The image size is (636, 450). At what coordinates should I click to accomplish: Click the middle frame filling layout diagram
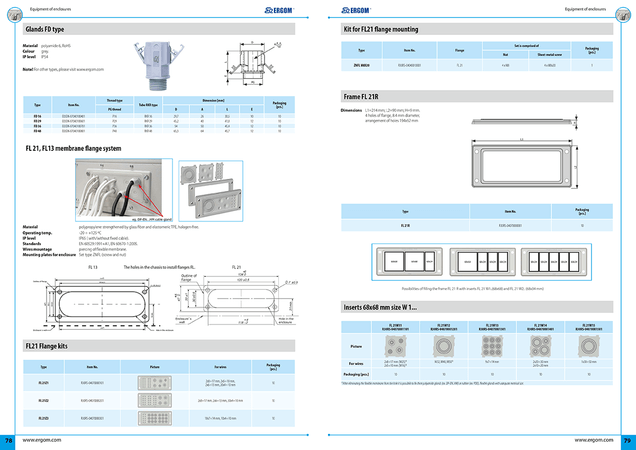483,262
